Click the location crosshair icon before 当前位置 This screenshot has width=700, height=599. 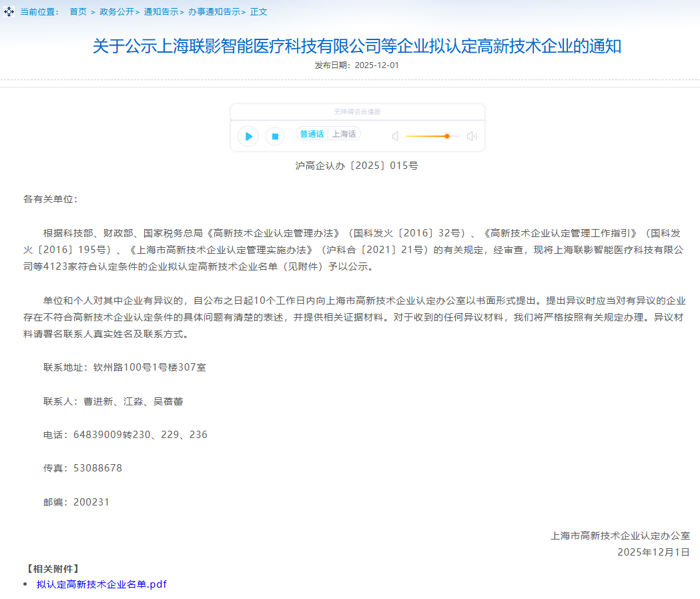9,12
